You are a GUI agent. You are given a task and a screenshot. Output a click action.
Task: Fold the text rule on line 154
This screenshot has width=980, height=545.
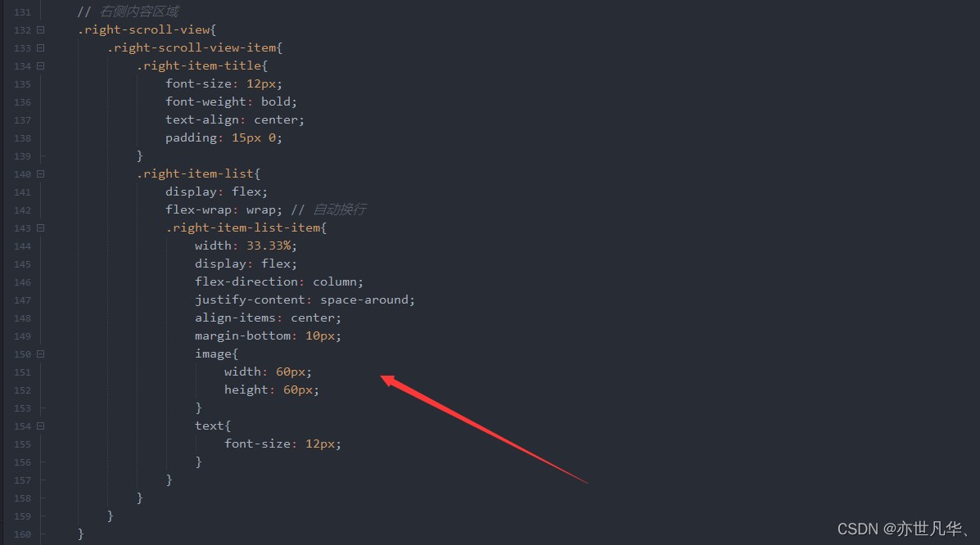[41, 426]
